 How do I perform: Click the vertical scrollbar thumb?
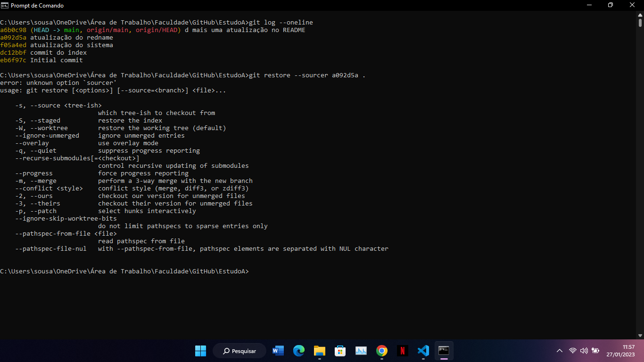640,23
